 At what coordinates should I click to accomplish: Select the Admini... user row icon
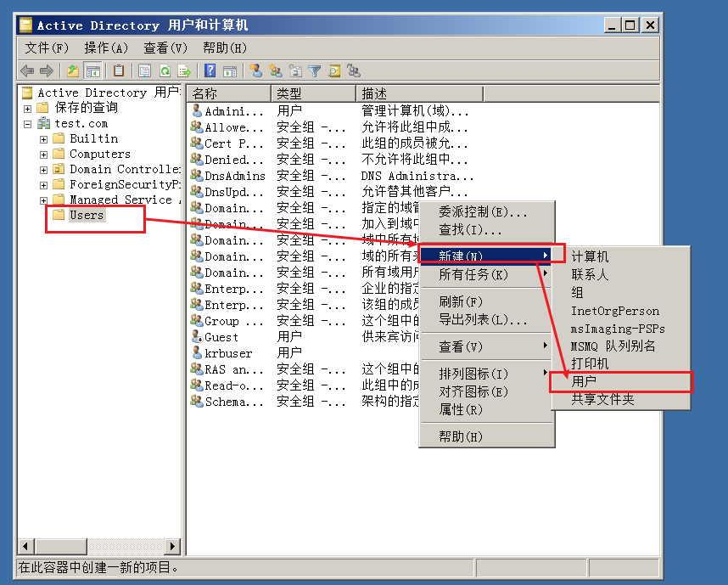[197, 110]
